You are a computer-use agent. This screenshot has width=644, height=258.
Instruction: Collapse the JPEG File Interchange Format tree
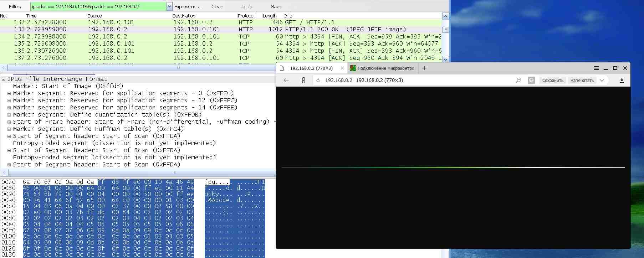(3, 79)
